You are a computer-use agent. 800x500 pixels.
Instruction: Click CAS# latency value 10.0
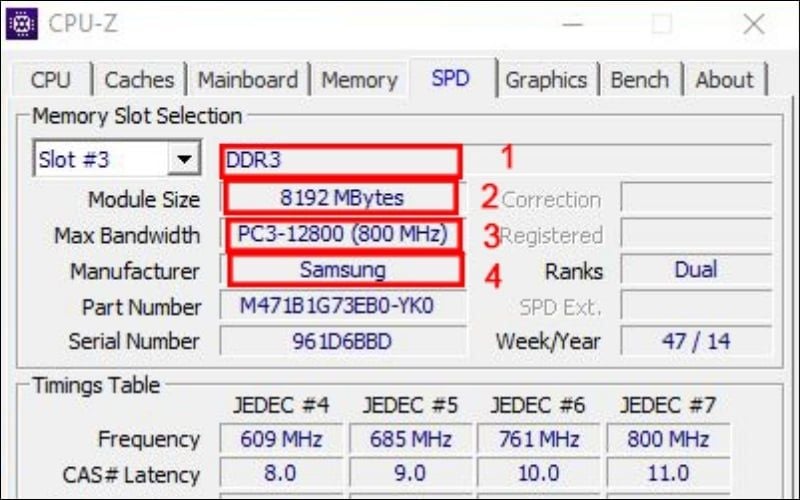(x=539, y=473)
